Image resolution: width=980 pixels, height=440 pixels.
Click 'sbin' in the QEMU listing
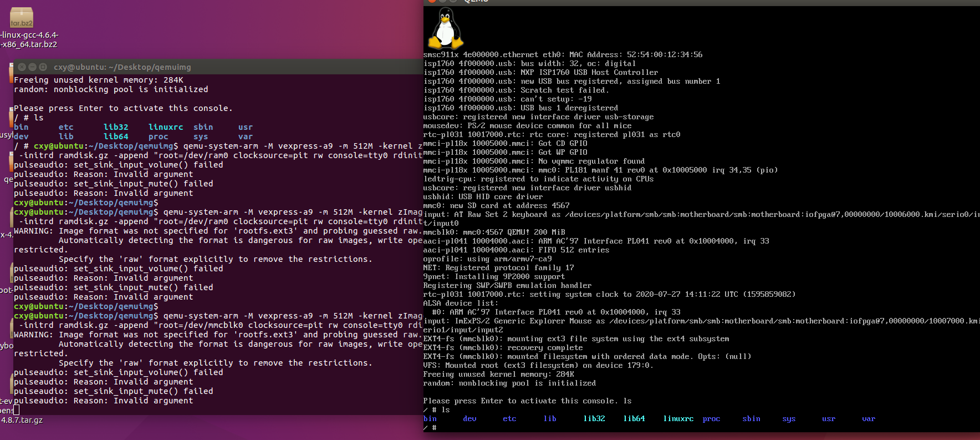752,419
